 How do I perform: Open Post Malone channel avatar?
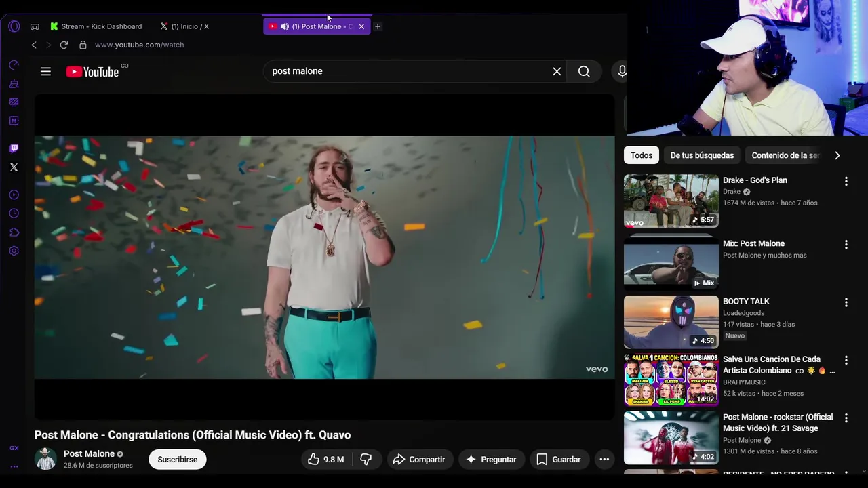45,459
